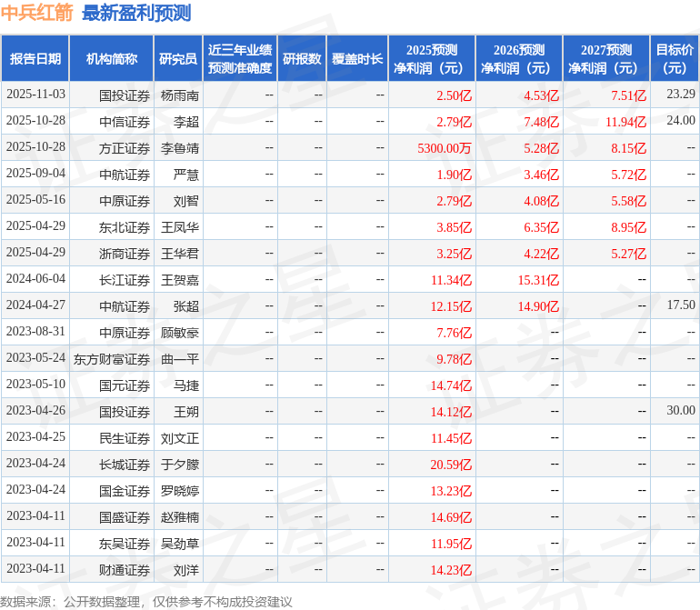Click analyst 王华君

[x=179, y=254]
